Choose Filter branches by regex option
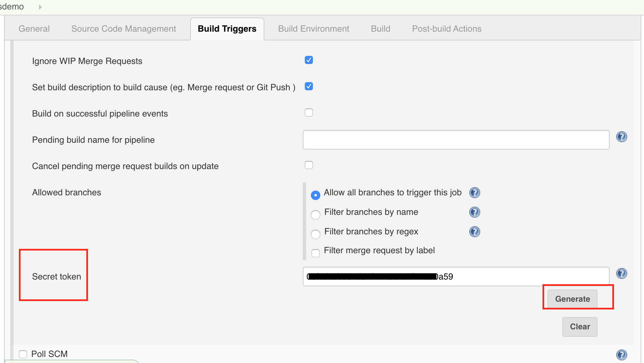Screen dimensions: 644x363 point(316,234)
